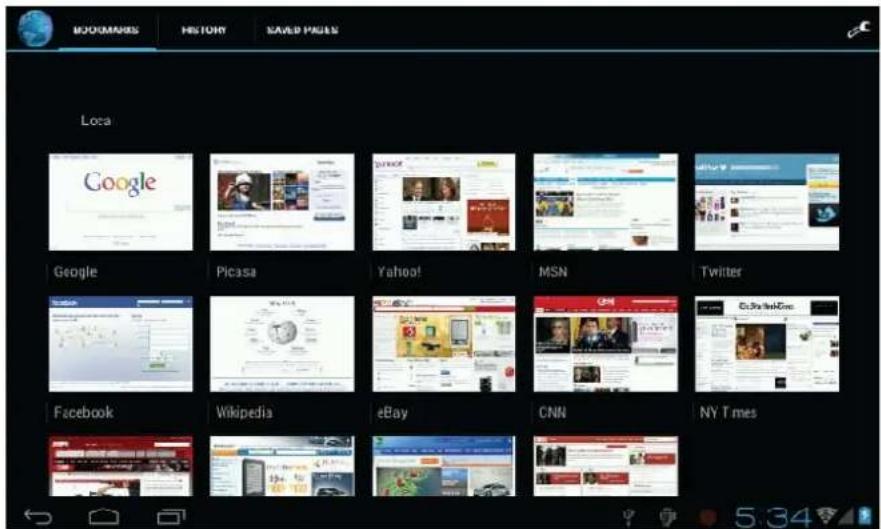Click the Google bookmark label
The height and width of the screenshot is (529, 881).
[75, 272]
